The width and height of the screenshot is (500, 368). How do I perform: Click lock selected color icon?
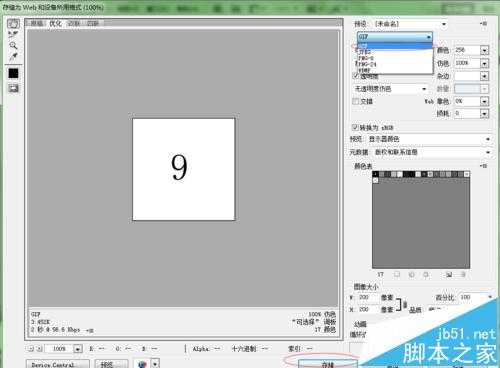point(426,274)
